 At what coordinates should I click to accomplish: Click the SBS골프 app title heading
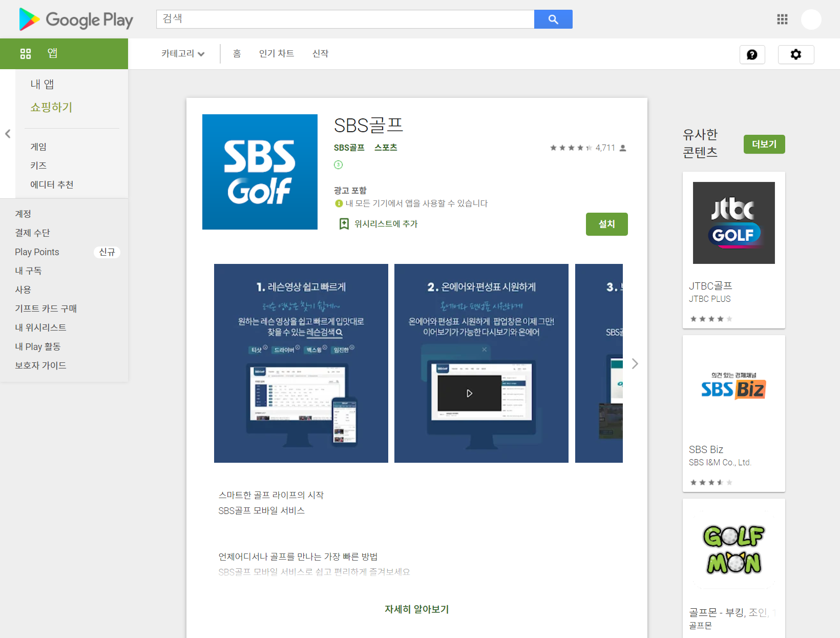click(368, 126)
